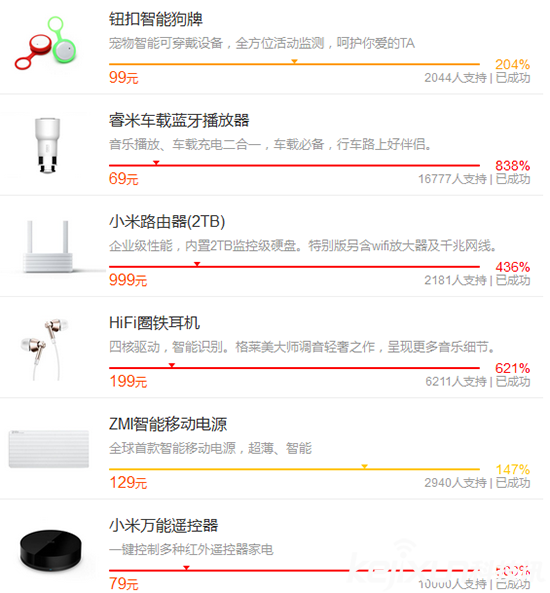Open the HiFi圈铁耳机 product title
This screenshot has height=593, width=550.
click(x=154, y=323)
